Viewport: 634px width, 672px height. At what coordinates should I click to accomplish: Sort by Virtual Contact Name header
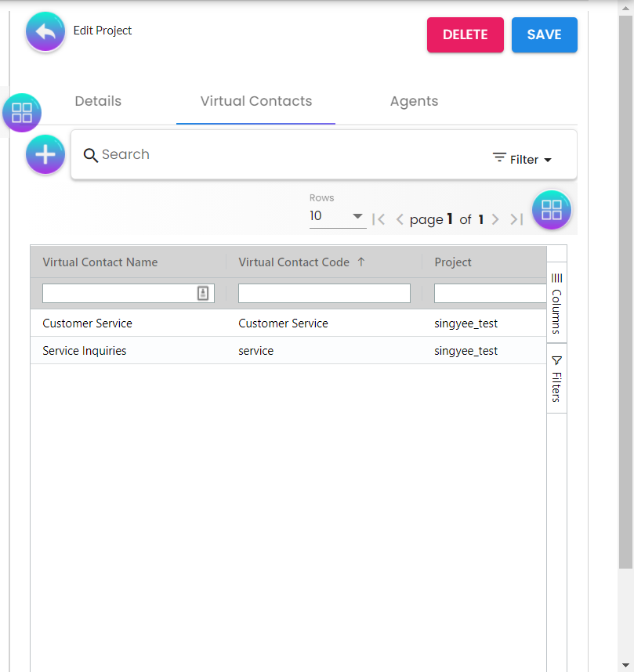[100, 262]
